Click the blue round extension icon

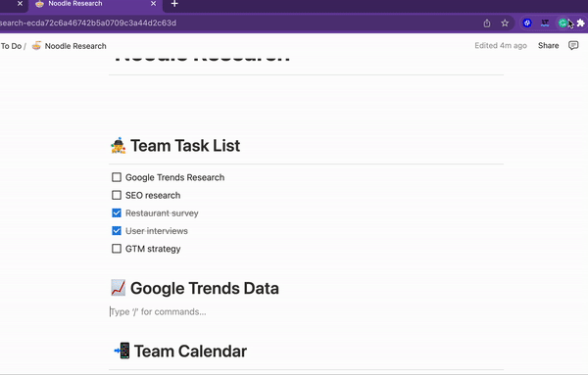[527, 23]
